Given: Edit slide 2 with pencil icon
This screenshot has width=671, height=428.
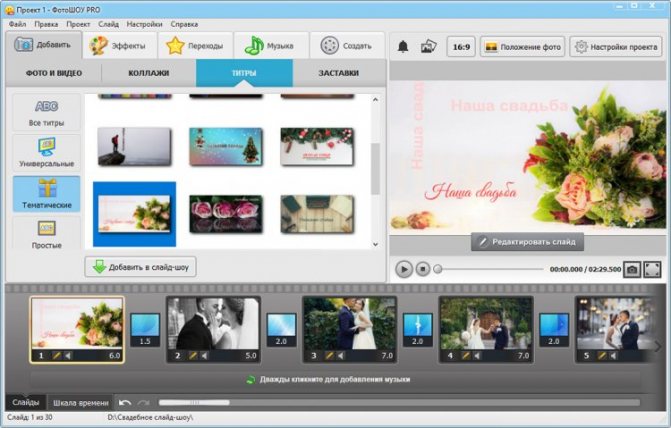Looking at the screenshot, I should (193, 355).
